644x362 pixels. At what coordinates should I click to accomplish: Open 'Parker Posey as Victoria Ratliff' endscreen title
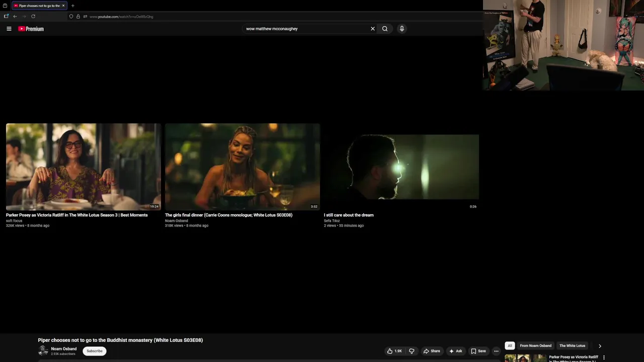coord(77,215)
